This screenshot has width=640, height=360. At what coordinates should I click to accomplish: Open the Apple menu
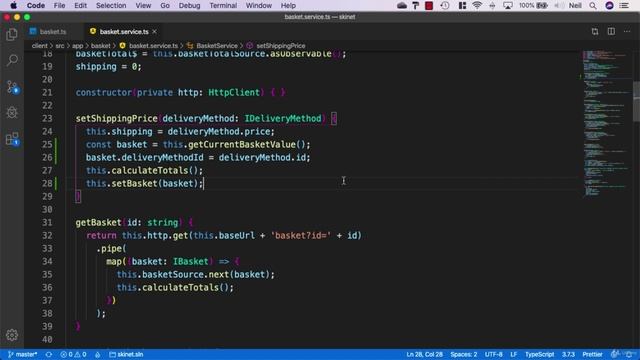[13, 5]
